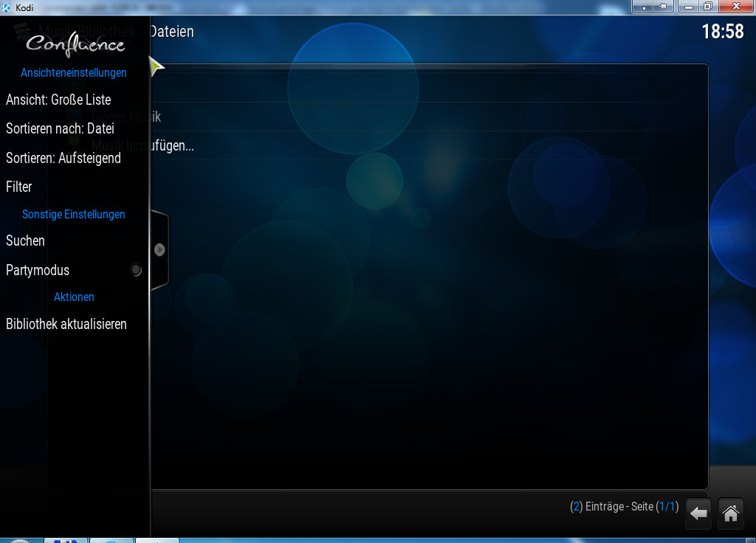756x543 pixels.
Task: Click the Dateien heading
Action: [171, 32]
